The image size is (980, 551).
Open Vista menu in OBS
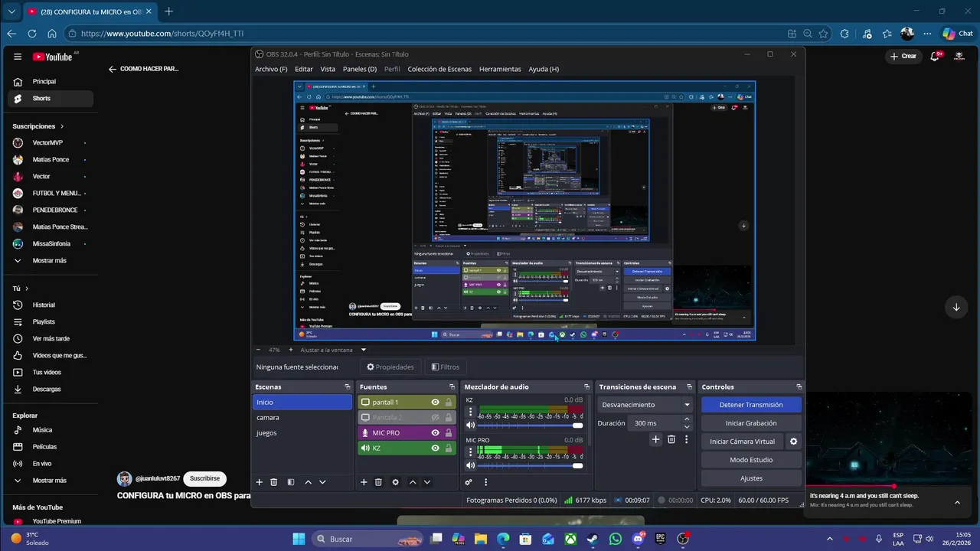pos(328,69)
